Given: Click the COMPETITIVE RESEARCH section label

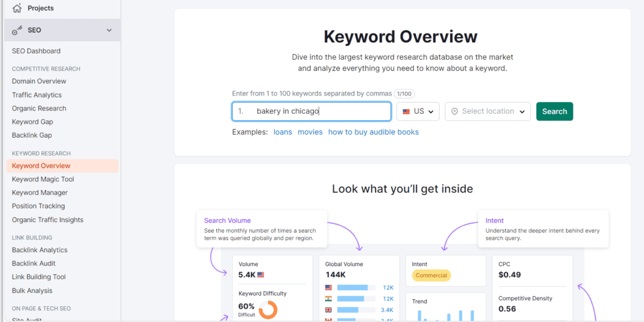Looking at the screenshot, I should pyautogui.click(x=46, y=69).
